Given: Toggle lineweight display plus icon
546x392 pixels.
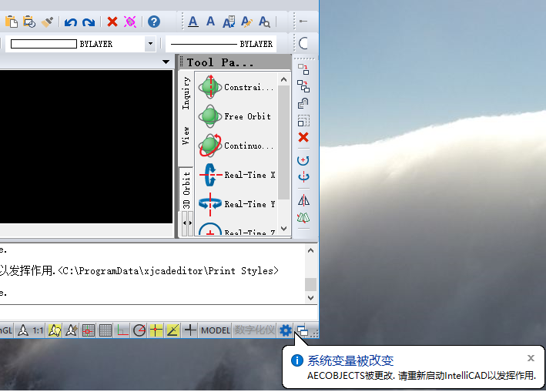Looking at the screenshot, I should [x=190, y=330].
